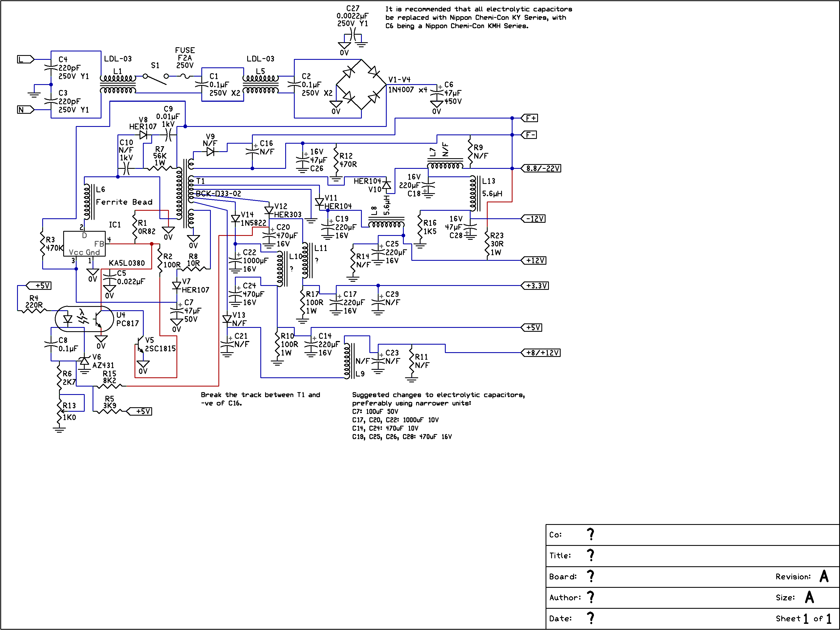840x630 pixels.
Task: Click the +3.3V output connector
Action: (535, 286)
